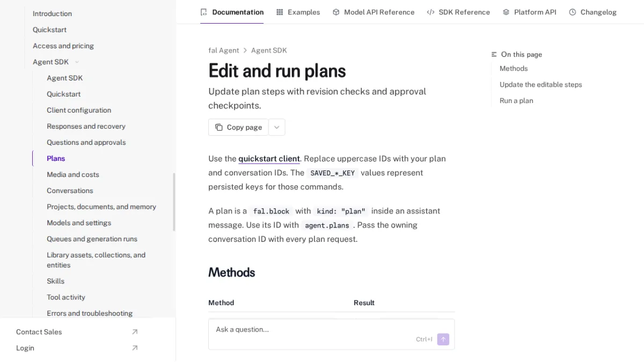Click the SAVED_*_KEY code text

[x=333, y=173]
